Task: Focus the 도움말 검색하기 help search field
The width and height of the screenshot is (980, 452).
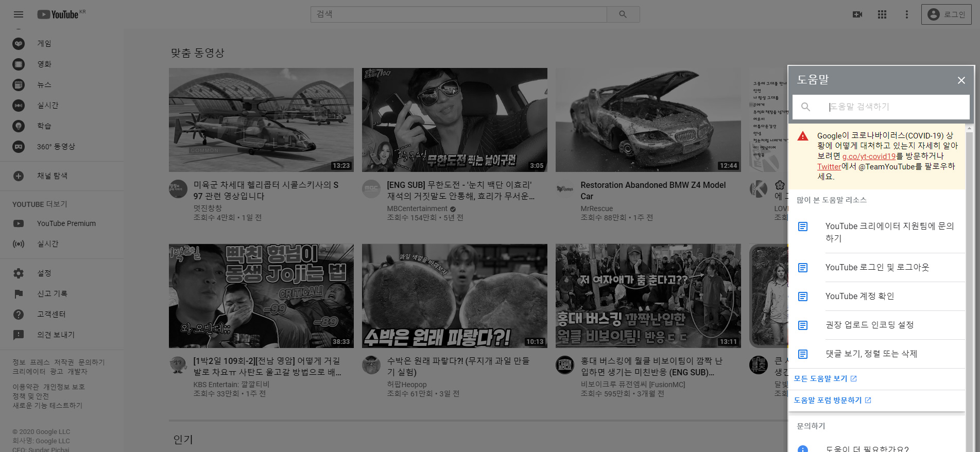Action: click(896, 107)
